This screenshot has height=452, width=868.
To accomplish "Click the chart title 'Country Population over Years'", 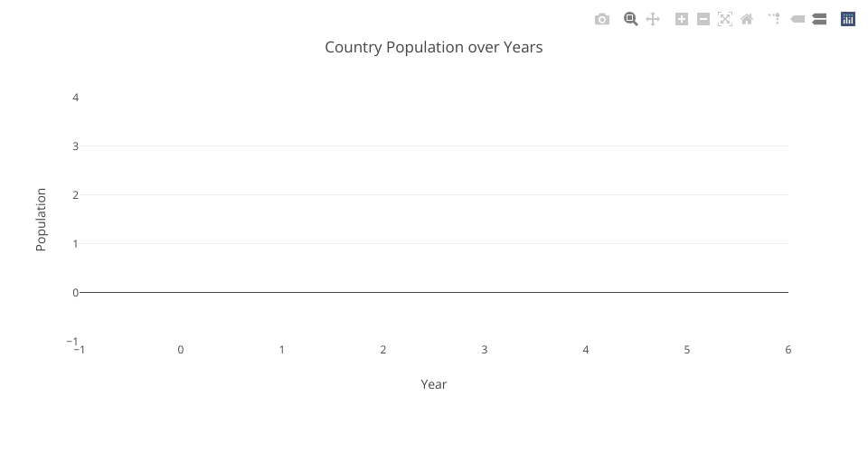I will pos(434,47).
